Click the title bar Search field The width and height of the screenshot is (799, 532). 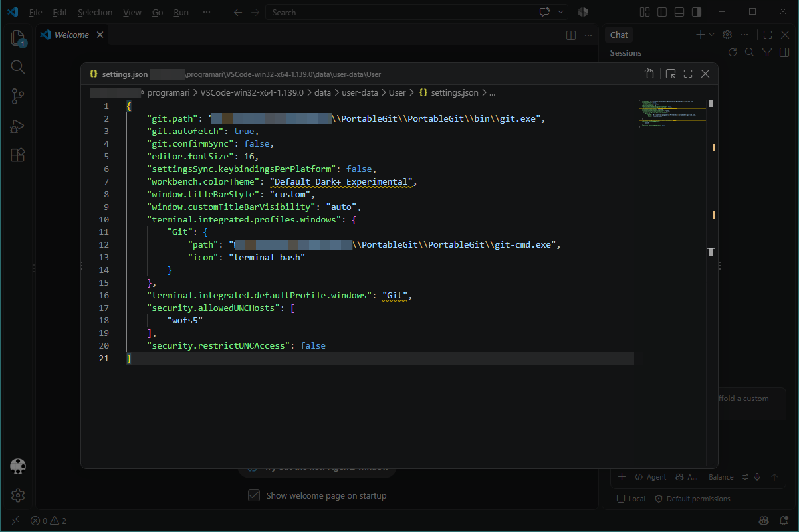[399, 12]
